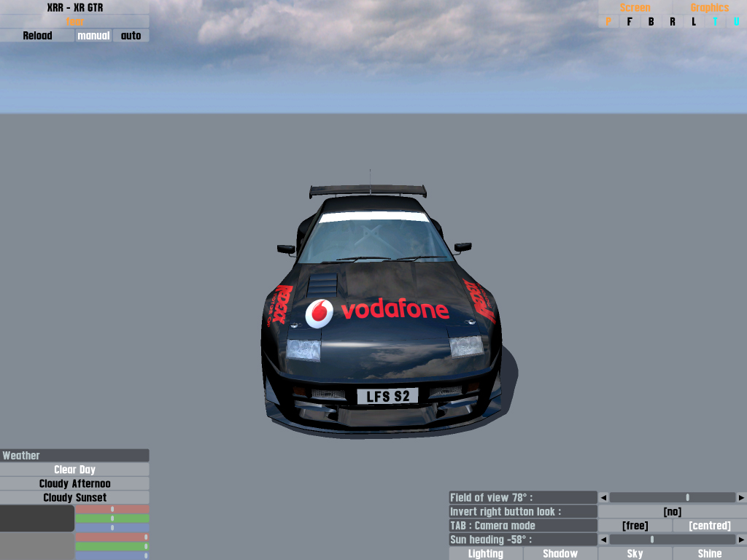
Task: Click the 'Field of view 78°' label
Action: click(x=522, y=497)
